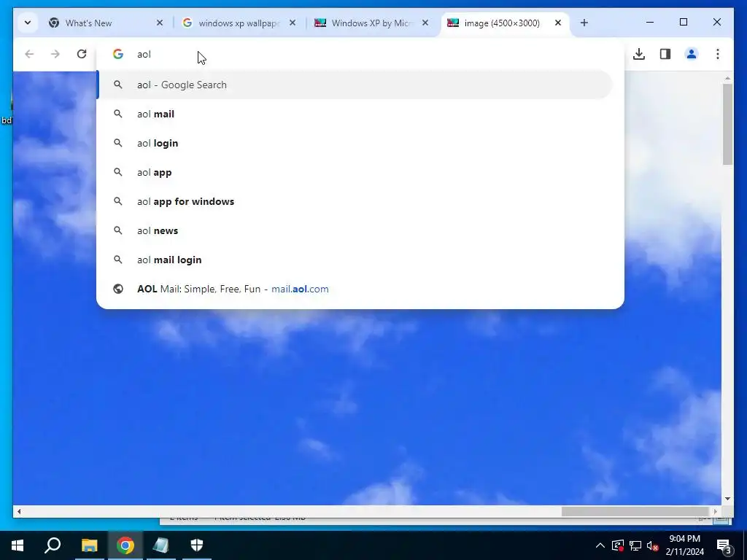Go forward to next page
Screen dimensions: 747x560
click(x=55, y=54)
